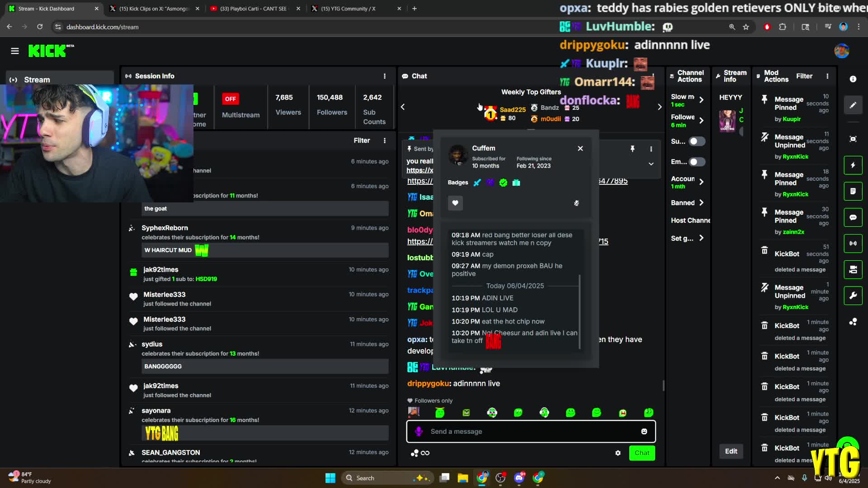The height and width of the screenshot is (488, 868).
Task: Click the Multistream OFF badge
Action: [x=231, y=99]
